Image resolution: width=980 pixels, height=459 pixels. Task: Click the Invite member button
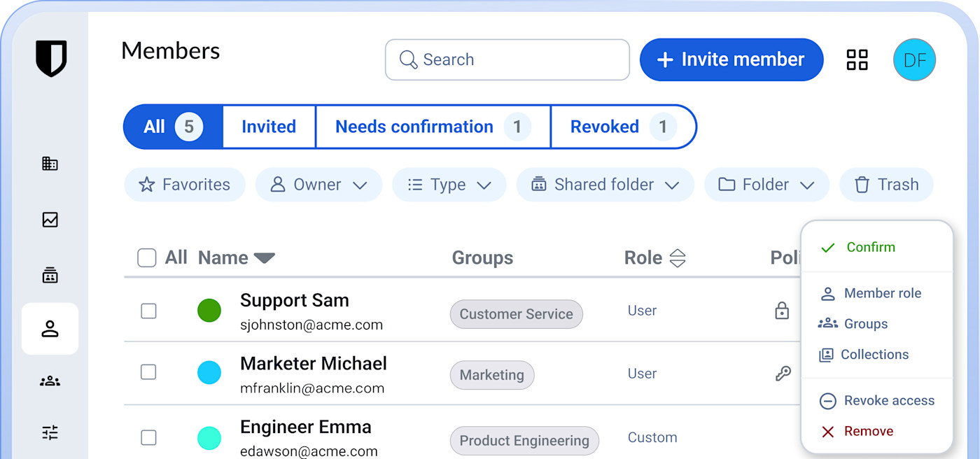click(731, 59)
